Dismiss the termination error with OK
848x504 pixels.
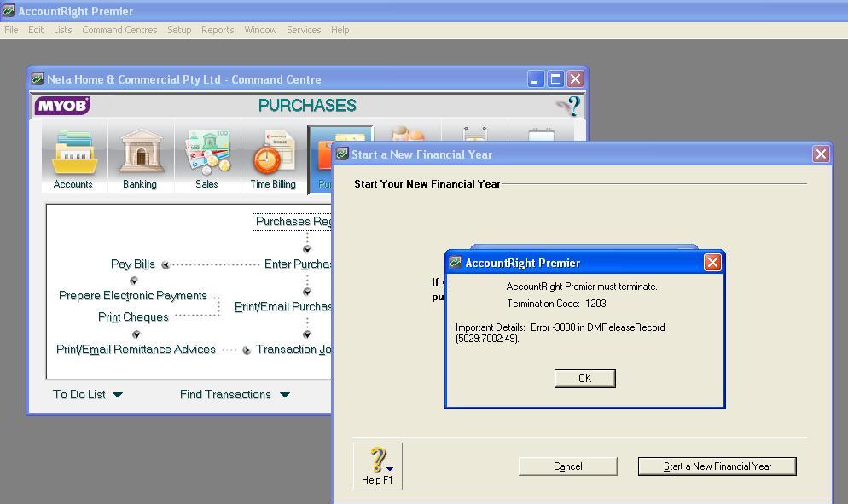[584, 378]
